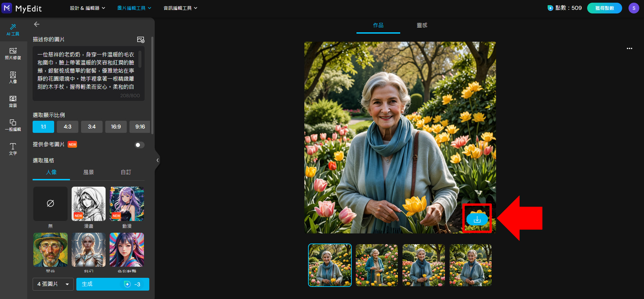
Task: Choose the 無 (no style) option
Action: (50, 204)
